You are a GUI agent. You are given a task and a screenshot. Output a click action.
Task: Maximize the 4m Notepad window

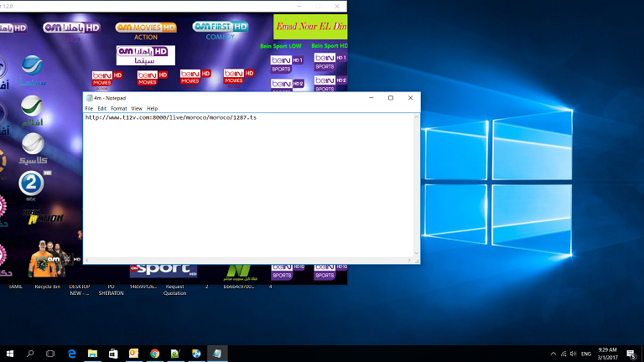point(391,98)
